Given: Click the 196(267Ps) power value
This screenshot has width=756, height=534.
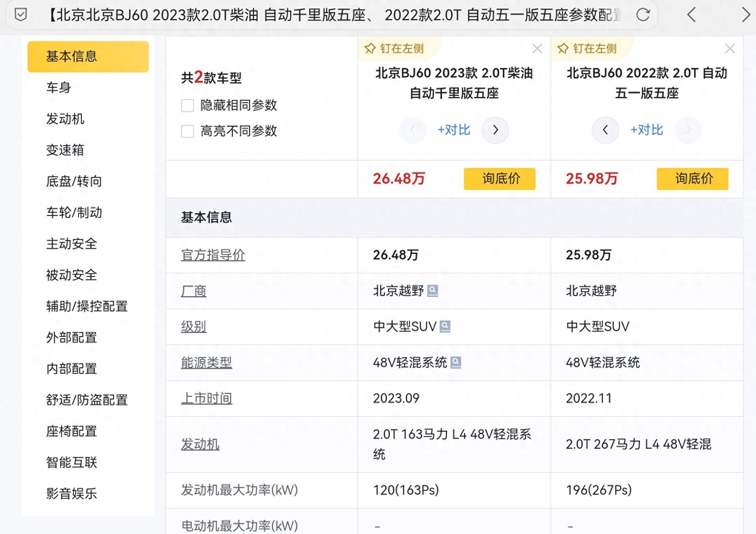Looking at the screenshot, I should [599, 490].
